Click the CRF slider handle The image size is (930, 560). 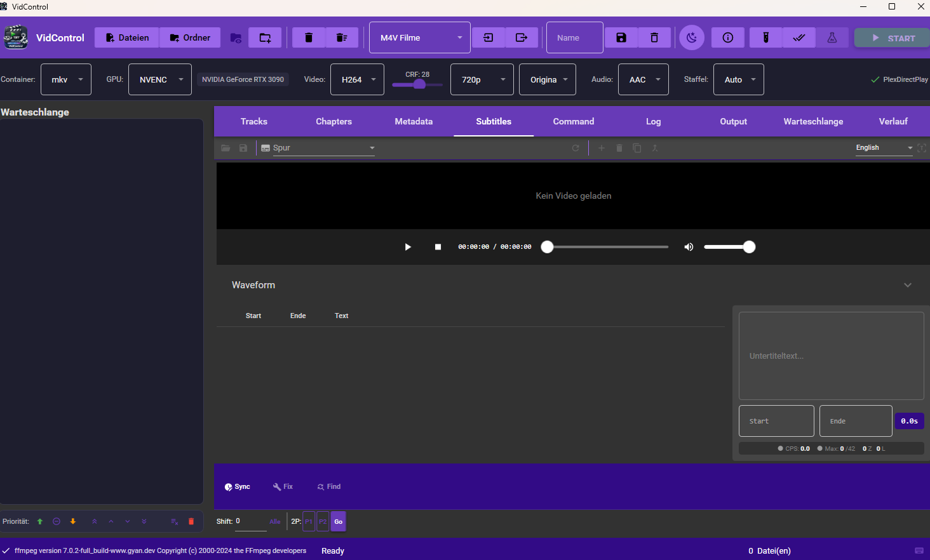419,84
